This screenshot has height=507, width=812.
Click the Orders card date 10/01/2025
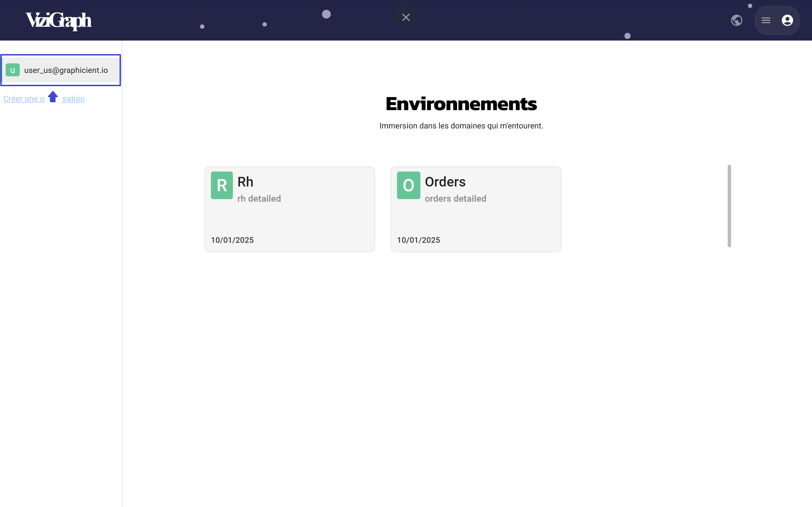[x=418, y=240]
